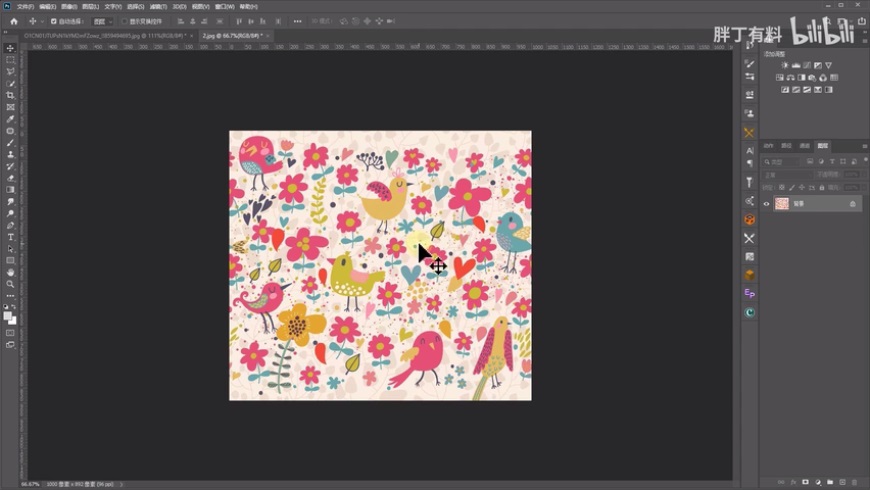Toggle the layer filter on/off switch
Screen dimensions: 870x490
click(865, 160)
